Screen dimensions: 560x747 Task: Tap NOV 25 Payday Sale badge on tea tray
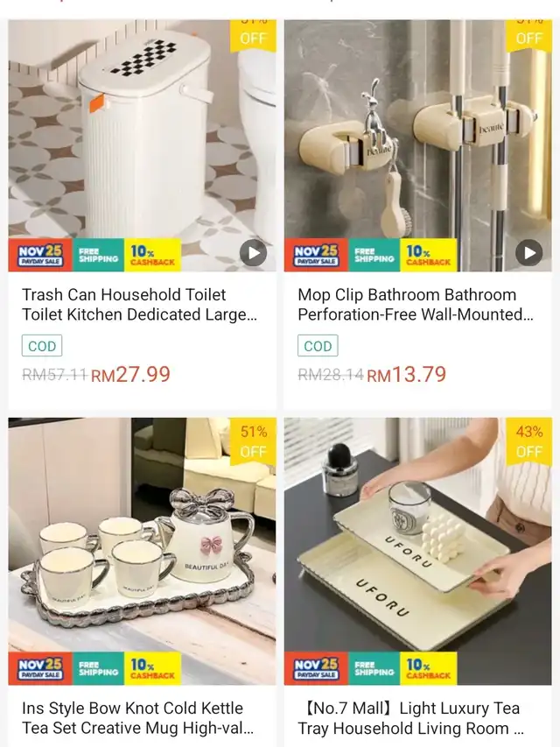click(x=317, y=668)
